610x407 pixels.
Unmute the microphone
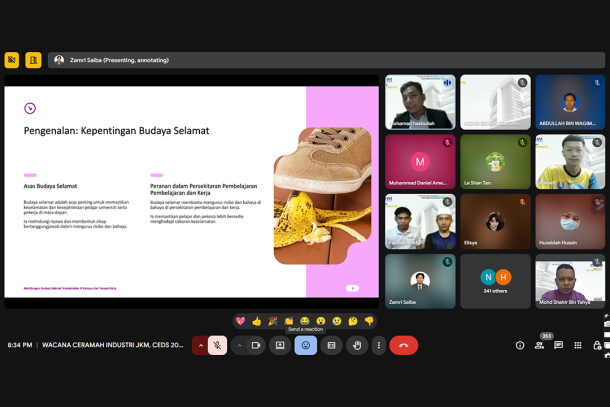click(x=217, y=345)
